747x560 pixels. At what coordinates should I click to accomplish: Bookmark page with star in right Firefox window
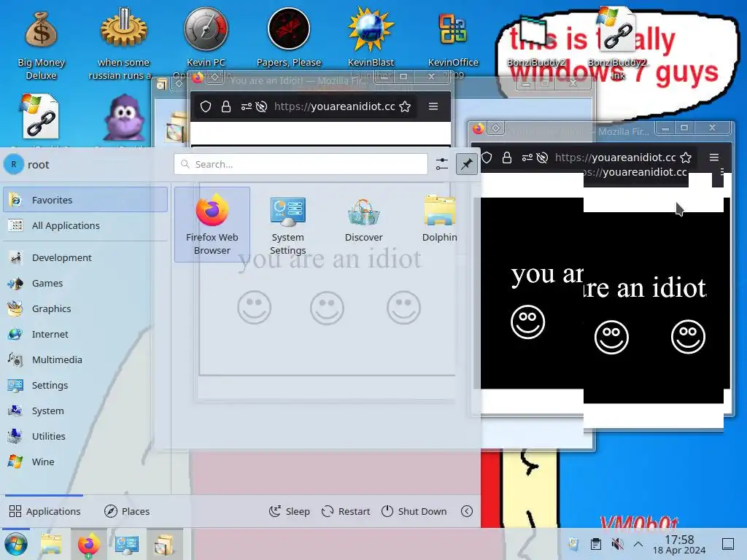pyautogui.click(x=686, y=157)
